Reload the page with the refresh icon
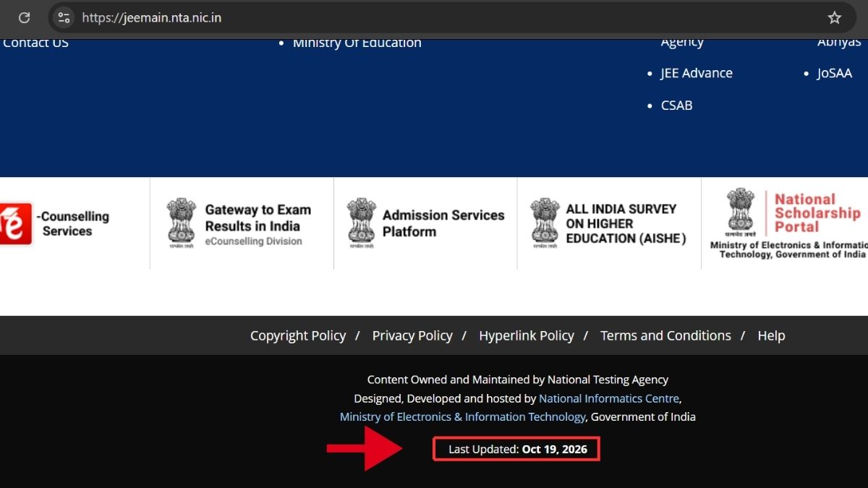 pyautogui.click(x=24, y=18)
